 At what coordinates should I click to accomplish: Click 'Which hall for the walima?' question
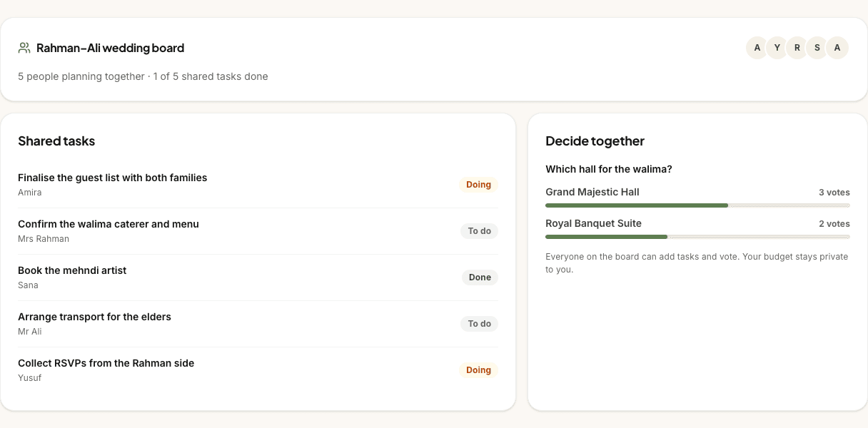[609, 169]
